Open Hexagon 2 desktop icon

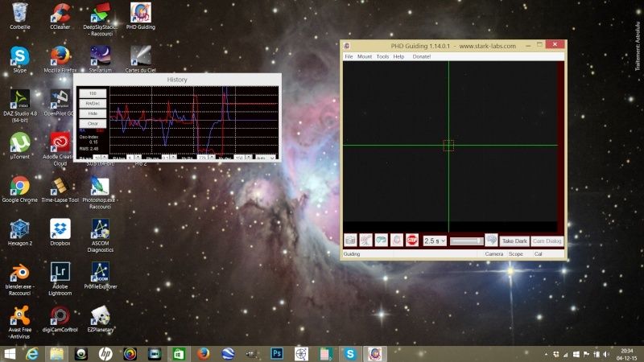click(x=19, y=232)
